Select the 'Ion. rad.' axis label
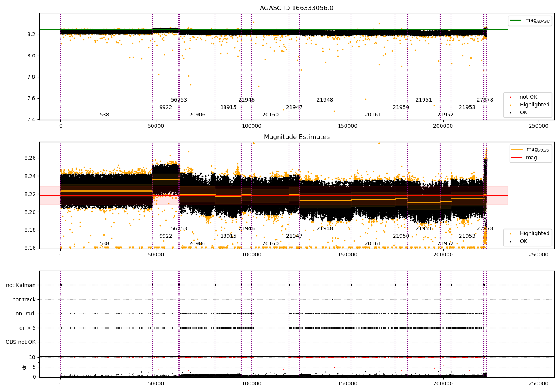 tap(25, 314)
